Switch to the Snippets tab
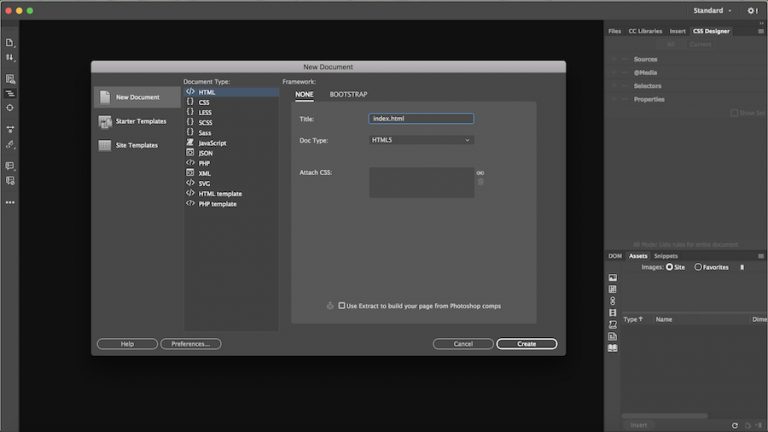This screenshot has width=768, height=432. [666, 256]
